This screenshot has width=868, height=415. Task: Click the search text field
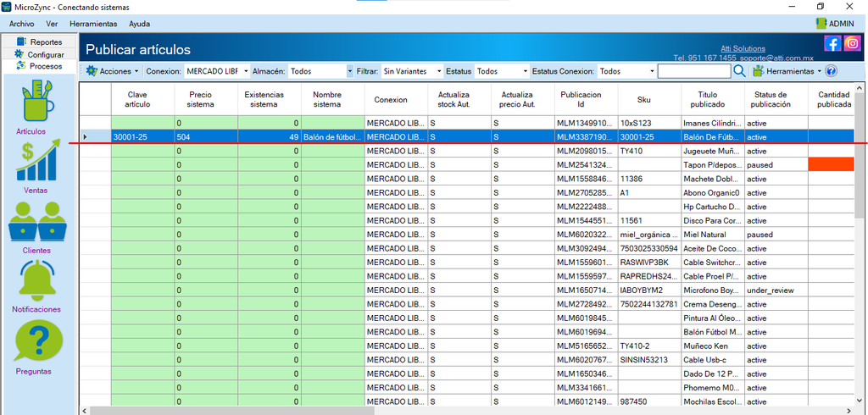(x=694, y=71)
